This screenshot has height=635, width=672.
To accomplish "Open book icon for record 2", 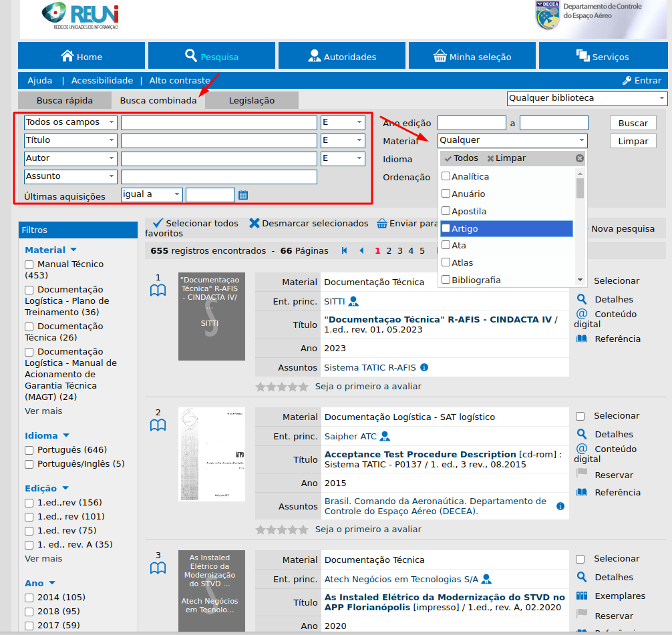I will tap(158, 425).
